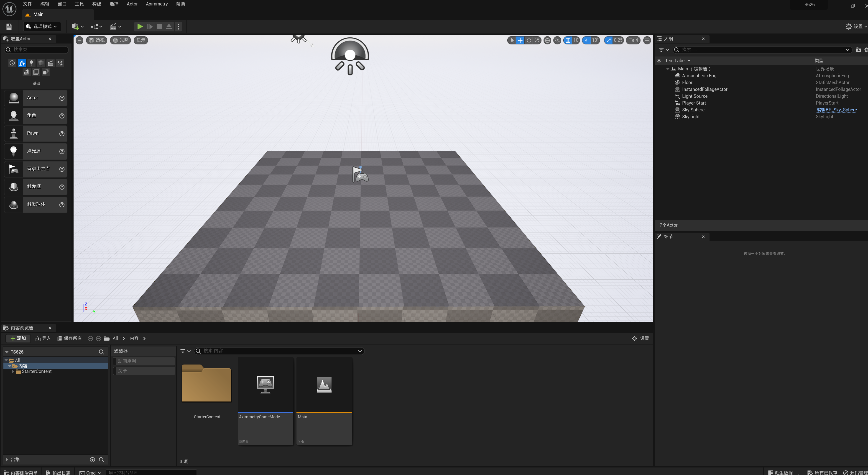
Task: Toggle grid snapping in viewport toolbar
Action: [x=568, y=41]
